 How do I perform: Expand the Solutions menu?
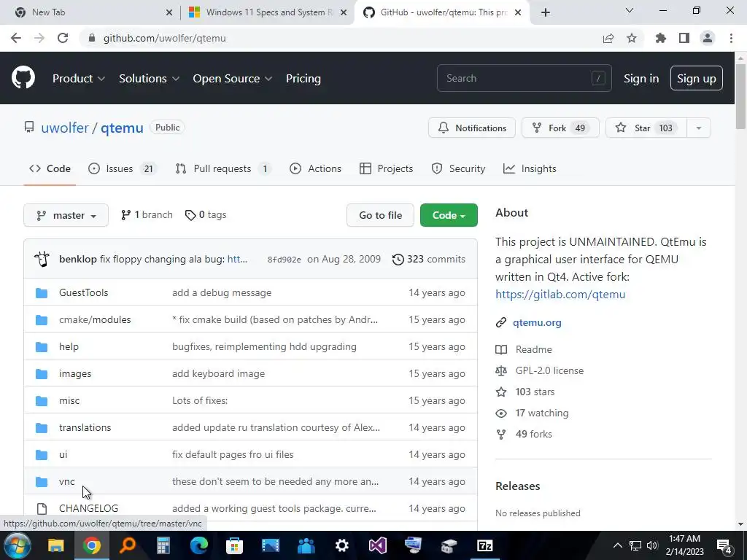[149, 79]
